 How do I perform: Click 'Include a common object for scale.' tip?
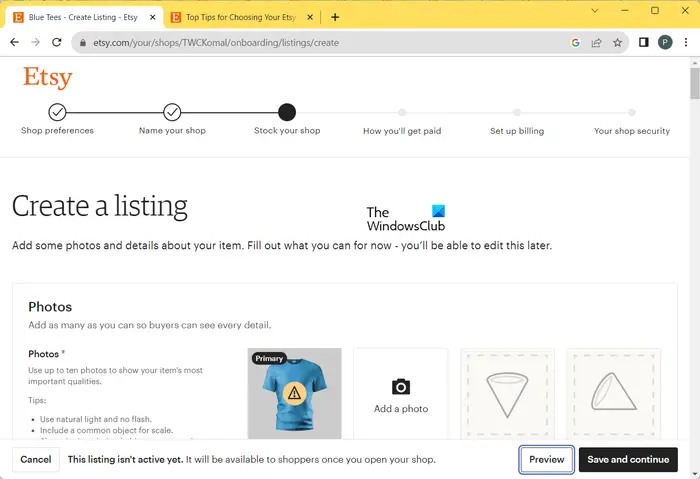click(106, 430)
